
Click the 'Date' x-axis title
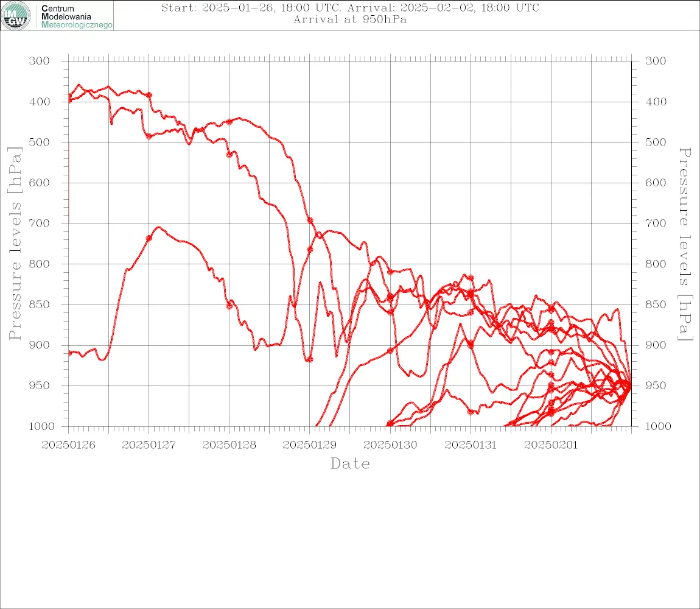tap(351, 463)
